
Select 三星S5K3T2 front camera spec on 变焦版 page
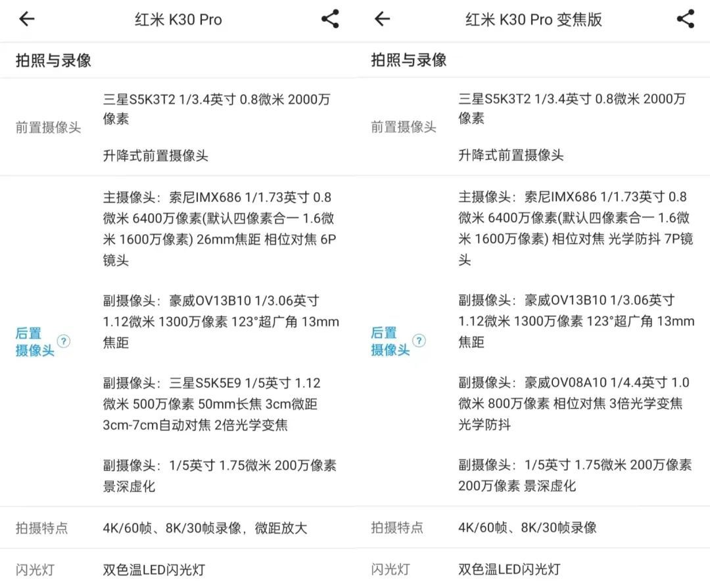pos(573,109)
